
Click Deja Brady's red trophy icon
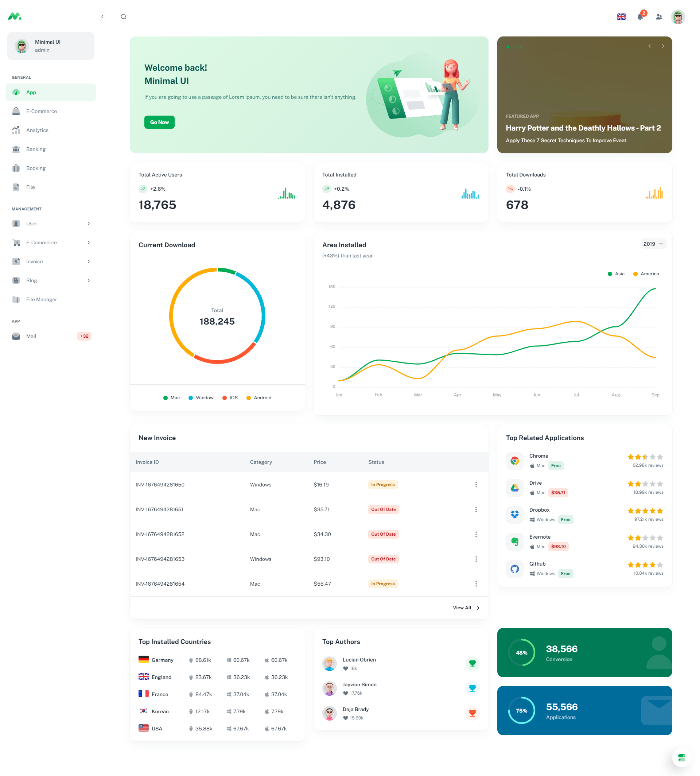pyautogui.click(x=472, y=713)
